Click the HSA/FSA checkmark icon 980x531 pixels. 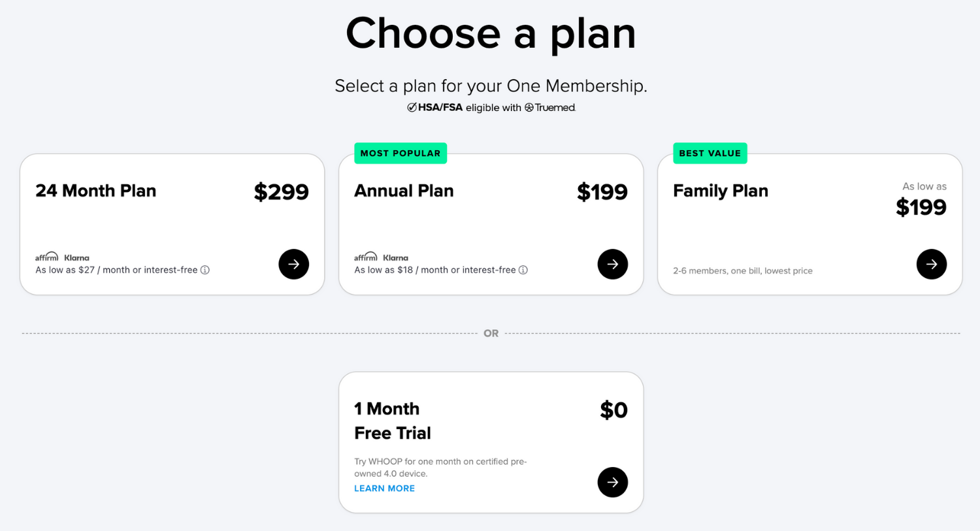tap(412, 107)
